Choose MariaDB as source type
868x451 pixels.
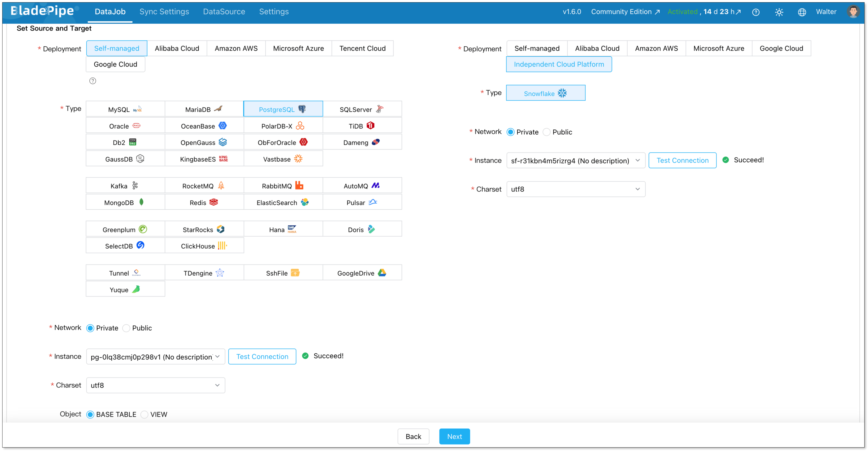point(204,109)
